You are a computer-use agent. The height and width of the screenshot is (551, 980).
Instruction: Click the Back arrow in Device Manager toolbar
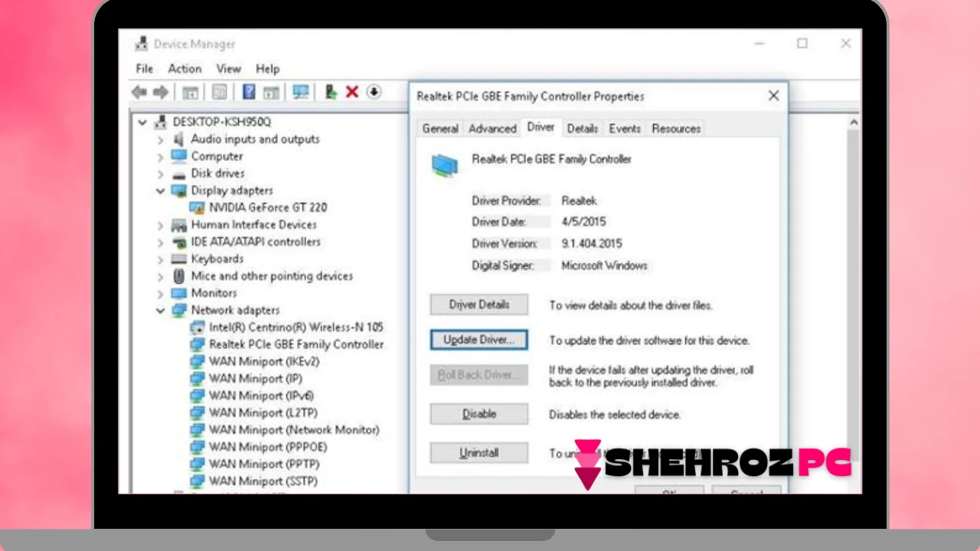coord(139,92)
